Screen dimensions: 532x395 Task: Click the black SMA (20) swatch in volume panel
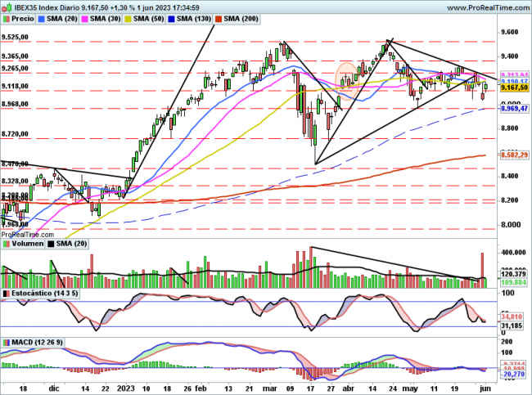tap(51, 244)
